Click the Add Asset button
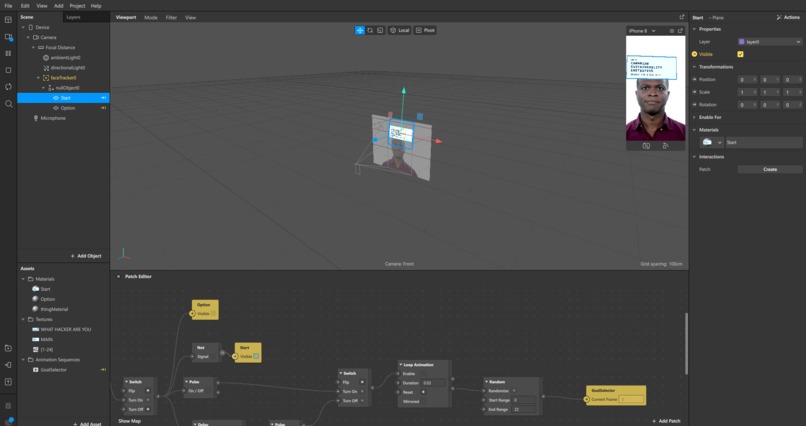Viewport: 806px width, 426px height. (x=87, y=424)
